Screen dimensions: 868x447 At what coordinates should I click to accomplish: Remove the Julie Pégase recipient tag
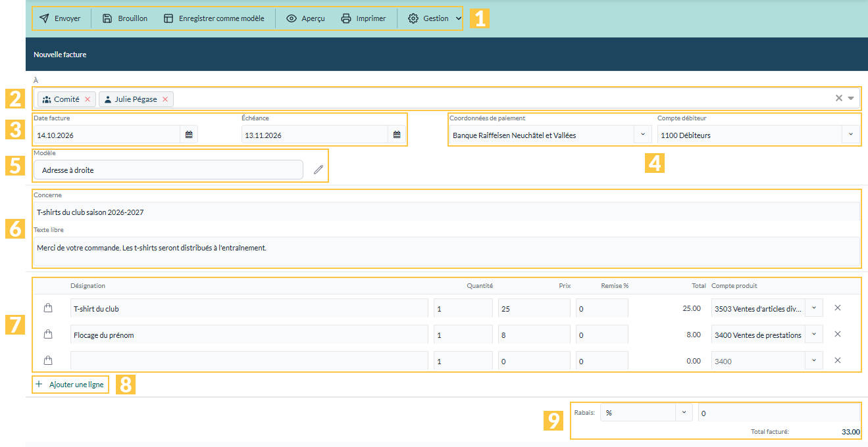[165, 99]
